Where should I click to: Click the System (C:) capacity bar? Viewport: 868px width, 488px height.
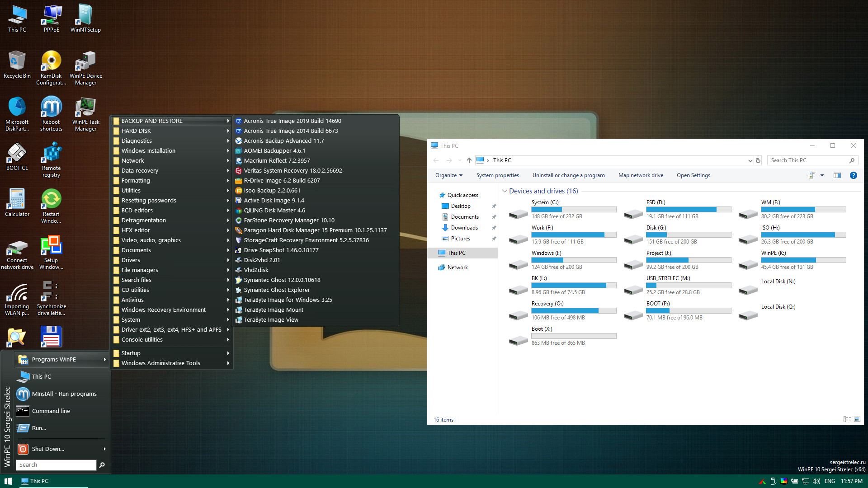573,209
